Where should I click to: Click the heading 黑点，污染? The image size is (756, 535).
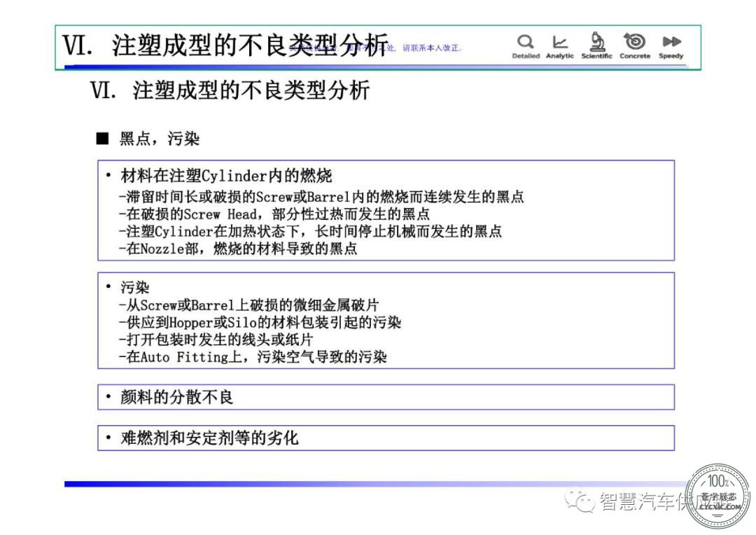point(160,139)
